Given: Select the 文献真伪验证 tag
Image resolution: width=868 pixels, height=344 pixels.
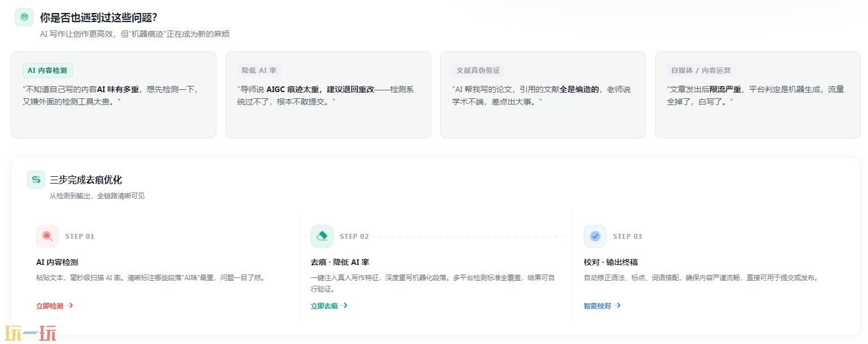Looking at the screenshot, I should 478,71.
